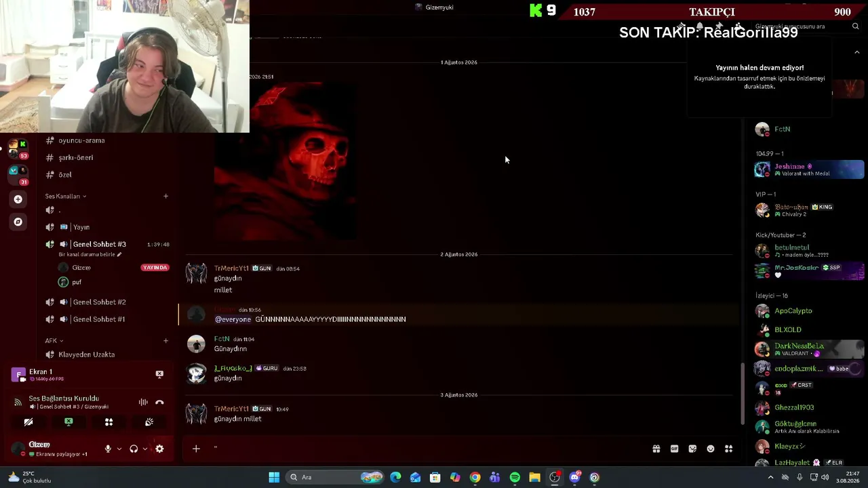868x488 pixels.
Task: Open Discord from the taskbar
Action: (x=574, y=477)
